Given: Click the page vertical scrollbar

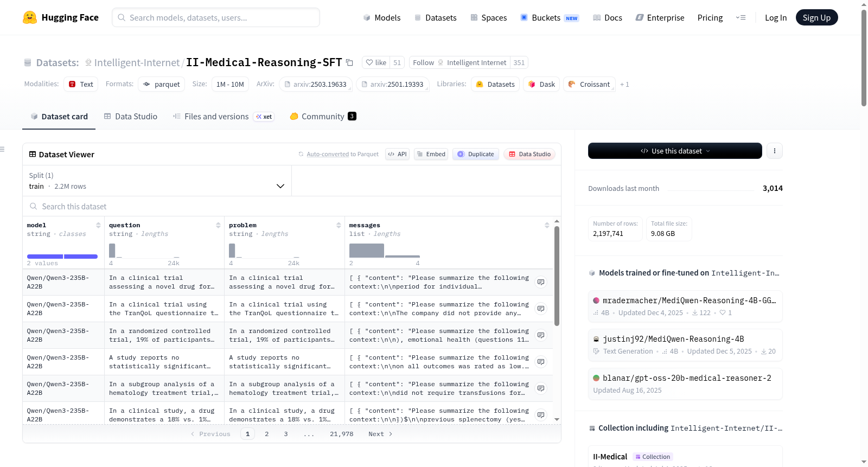Looking at the screenshot, I should [864, 57].
